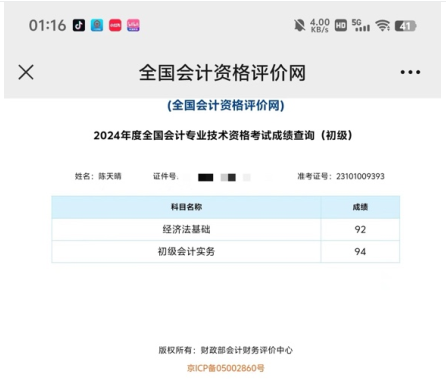This screenshot has height=382, width=446.
Task: Tap the TikTok notification icon
Action: [79, 25]
